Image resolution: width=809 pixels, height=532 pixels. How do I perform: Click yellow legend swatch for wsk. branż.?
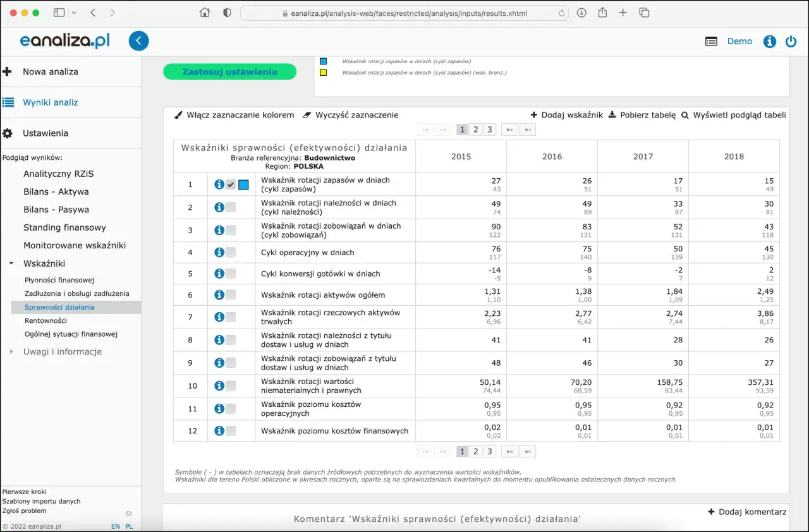tap(323, 73)
